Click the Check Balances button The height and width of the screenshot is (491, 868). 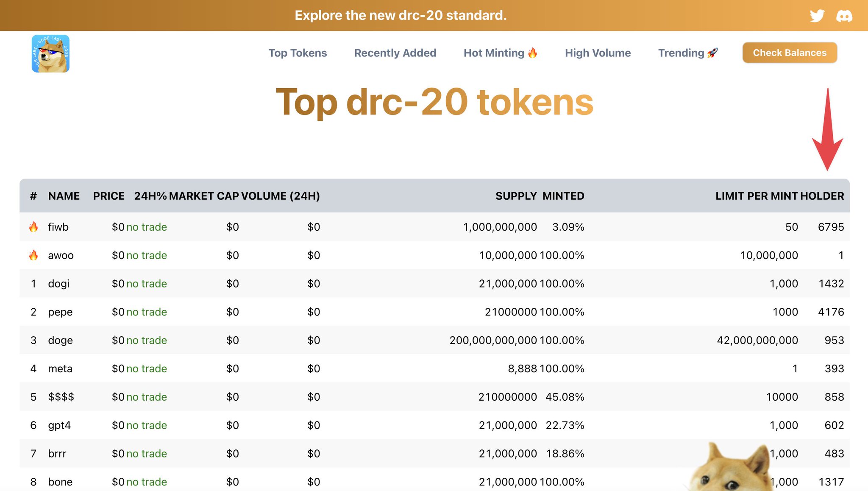point(789,53)
